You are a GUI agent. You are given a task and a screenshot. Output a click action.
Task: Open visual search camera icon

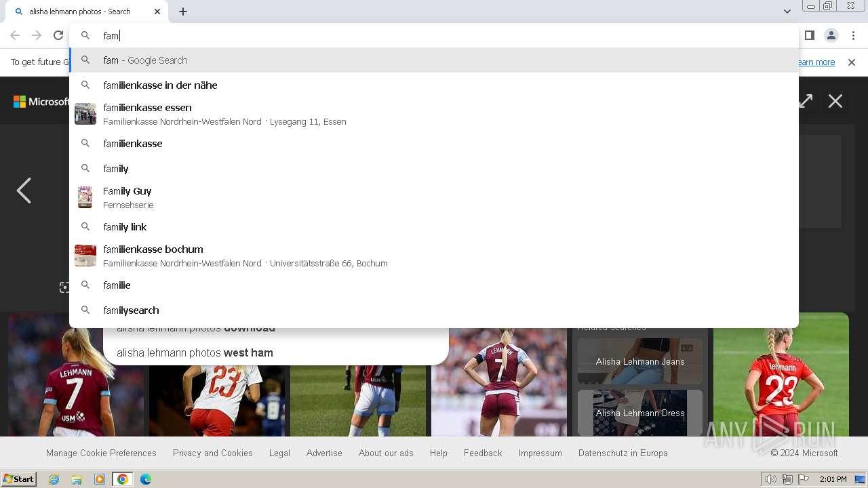pyautogui.click(x=64, y=287)
